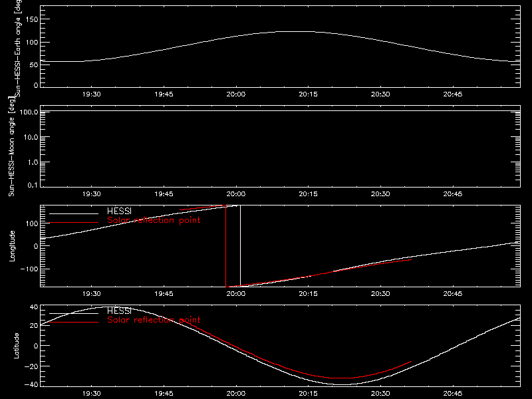Click 40 tick label on Latitude axis

pos(34,307)
